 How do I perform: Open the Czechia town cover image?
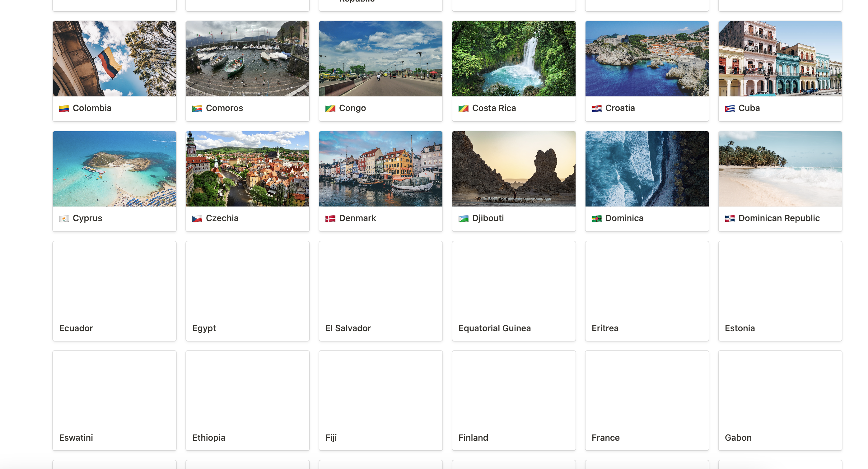(248, 169)
